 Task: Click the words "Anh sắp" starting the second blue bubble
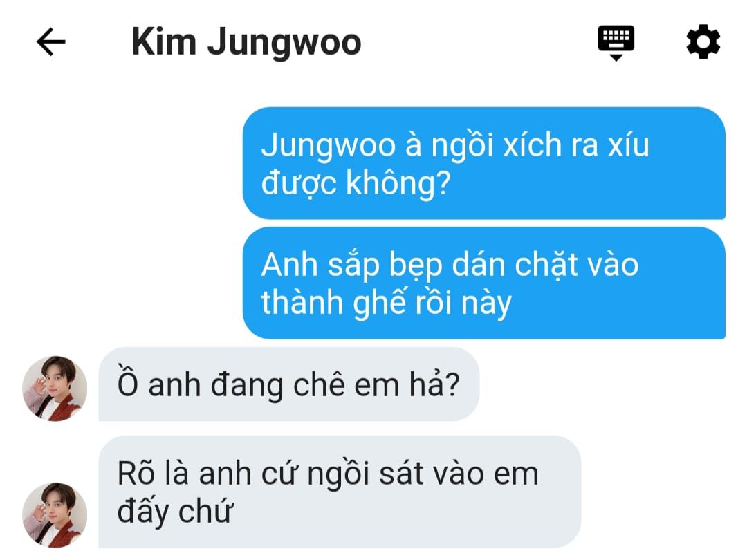coord(320,265)
